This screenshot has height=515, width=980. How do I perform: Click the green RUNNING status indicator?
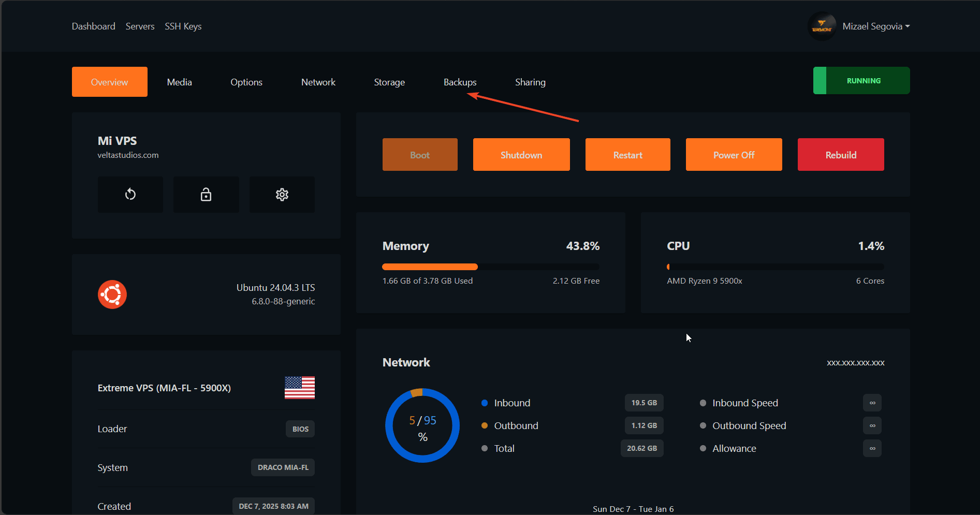[x=861, y=80]
